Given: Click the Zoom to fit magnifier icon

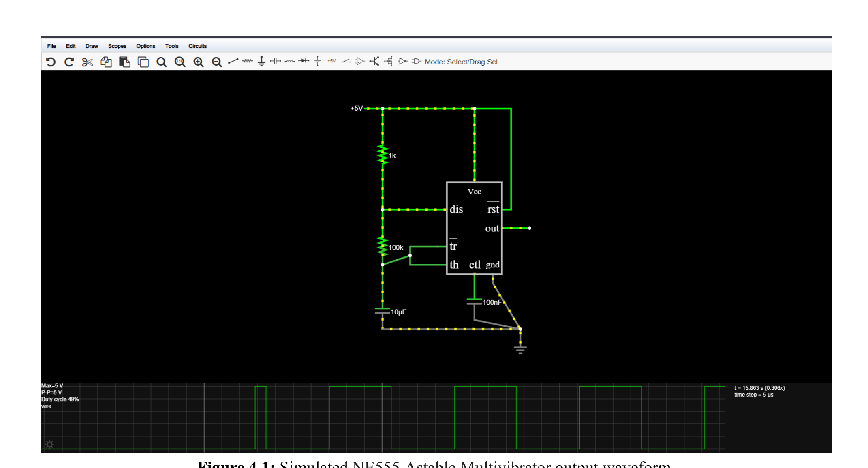Looking at the screenshot, I should click(x=162, y=62).
